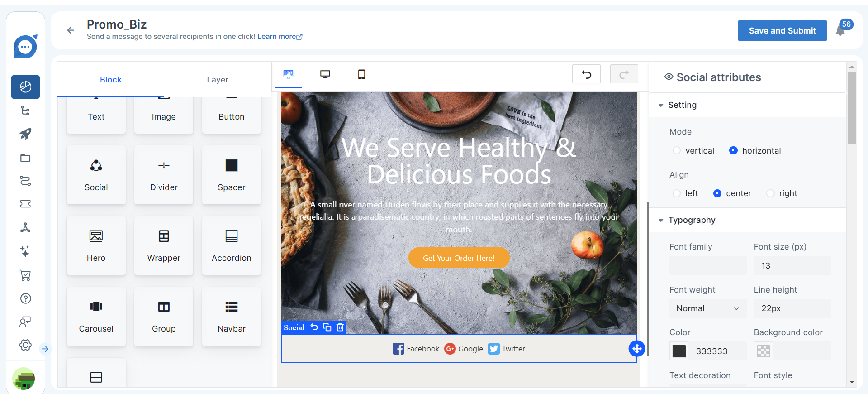The image size is (868, 394).
Task: Click Get Your Order Here! button
Action: (459, 258)
